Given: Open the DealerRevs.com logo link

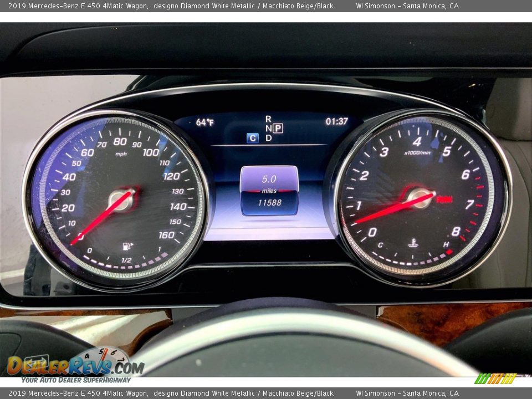Looking at the screenshot, I should [x=75, y=366].
